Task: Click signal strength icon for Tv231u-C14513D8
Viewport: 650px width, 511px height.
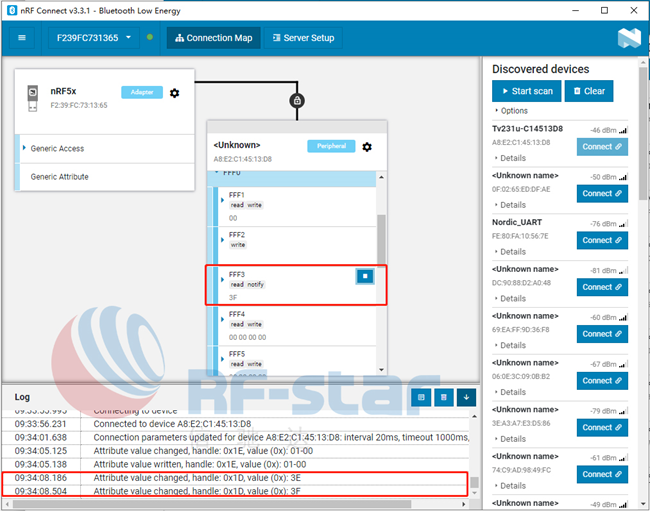Action: (x=623, y=131)
